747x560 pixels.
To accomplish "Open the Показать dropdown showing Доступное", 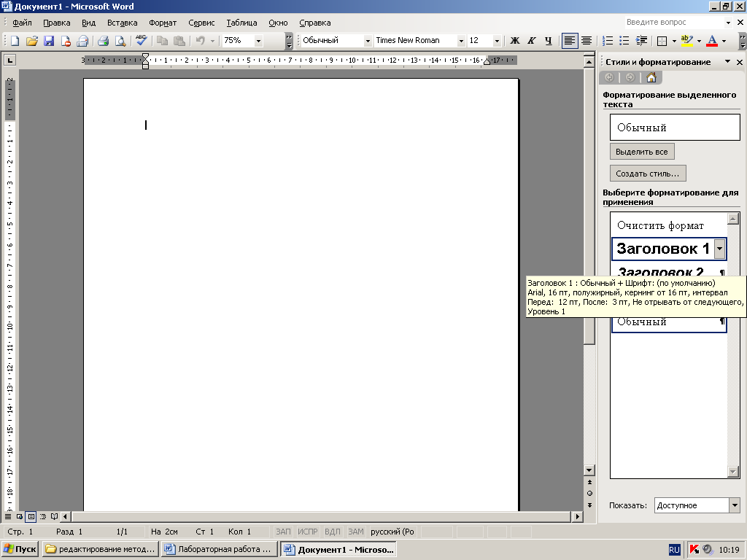I will click(x=735, y=505).
